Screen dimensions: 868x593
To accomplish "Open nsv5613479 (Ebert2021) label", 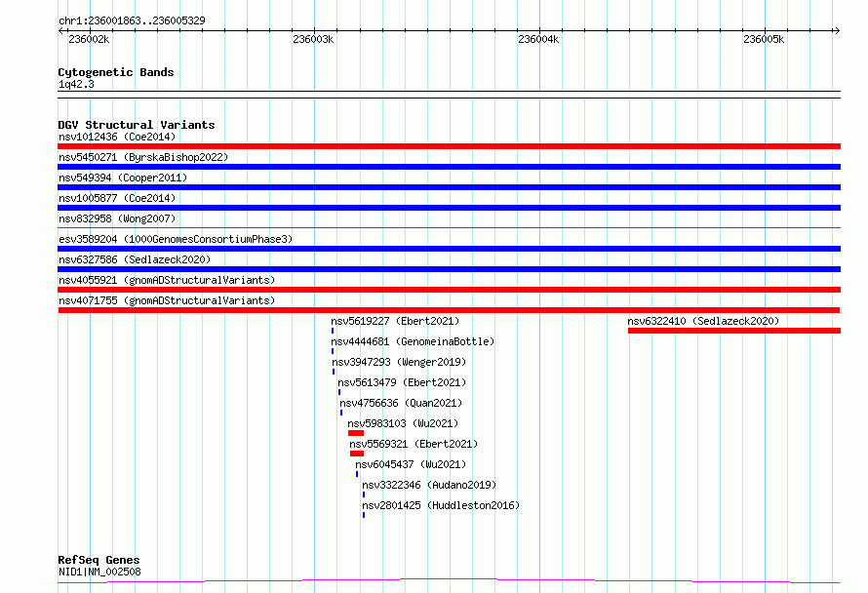I will click(402, 382).
